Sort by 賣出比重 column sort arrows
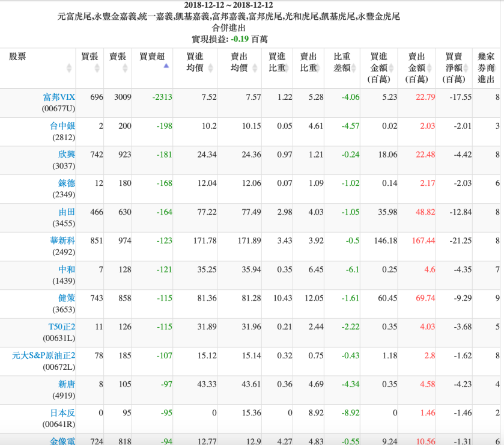The width and height of the screenshot is (504, 445). pyautogui.click(x=318, y=68)
